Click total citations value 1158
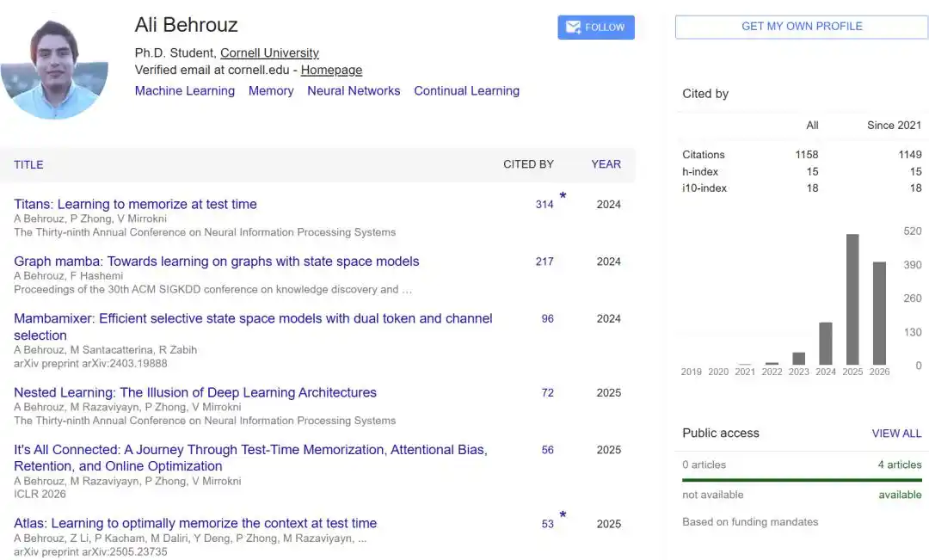This screenshot has width=929, height=560. pyautogui.click(x=806, y=155)
